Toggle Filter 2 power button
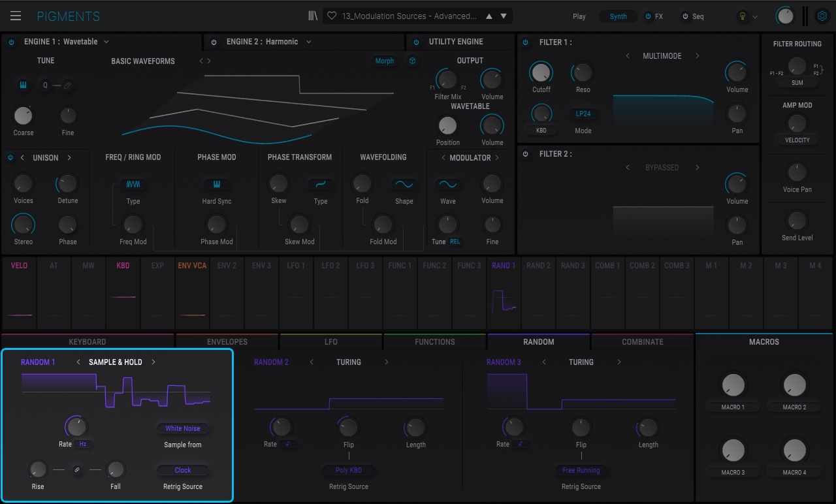Screen dimensions: 836x504 (x=526, y=154)
